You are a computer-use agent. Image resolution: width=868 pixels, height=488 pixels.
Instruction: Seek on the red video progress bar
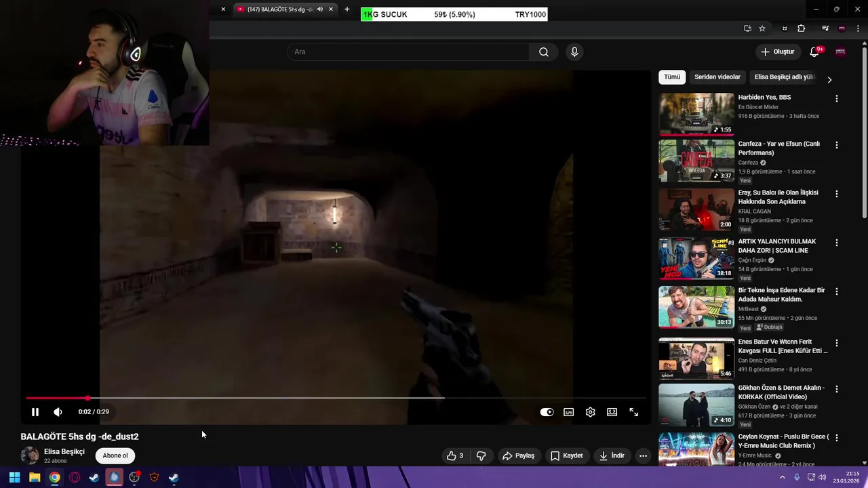point(336,398)
